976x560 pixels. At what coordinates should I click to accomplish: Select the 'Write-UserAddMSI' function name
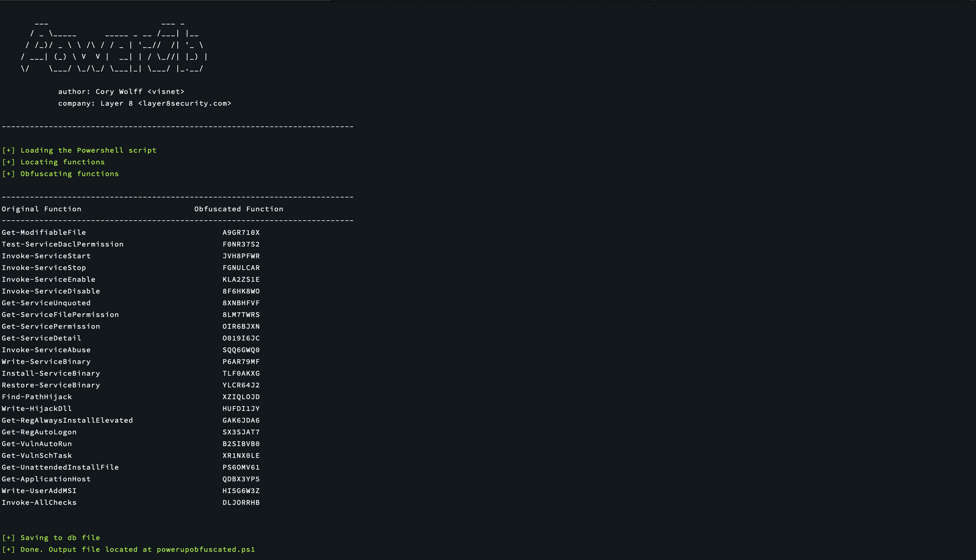[x=39, y=491]
